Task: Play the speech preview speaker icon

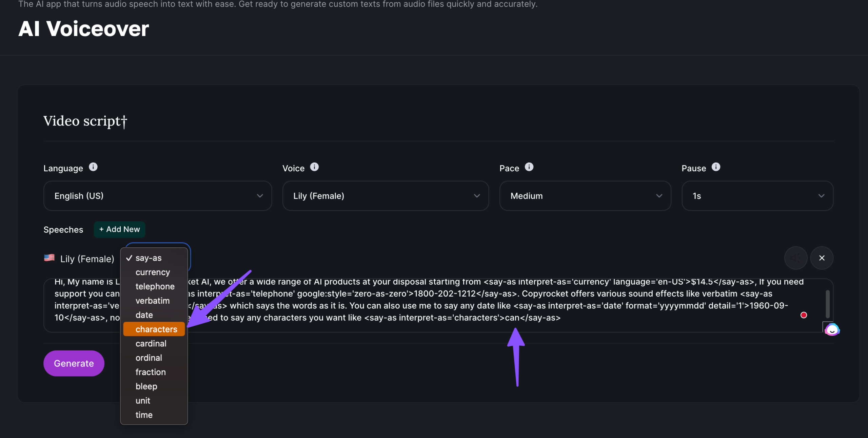Action: [x=795, y=258]
